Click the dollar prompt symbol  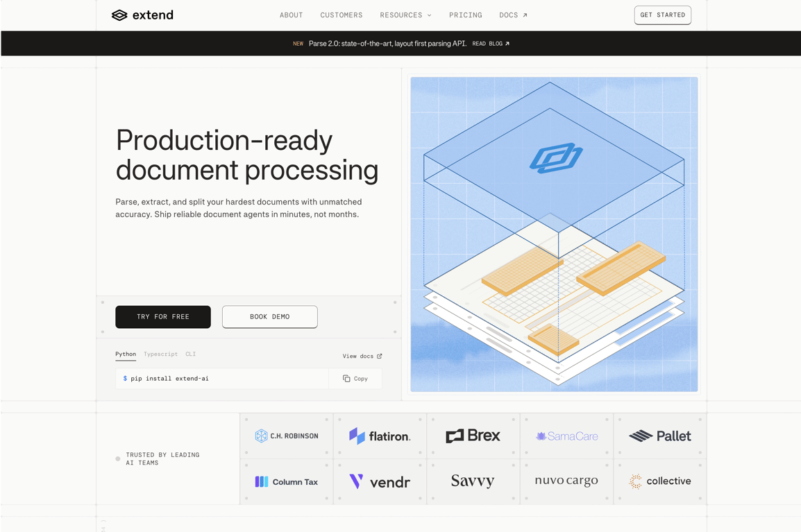(x=125, y=378)
